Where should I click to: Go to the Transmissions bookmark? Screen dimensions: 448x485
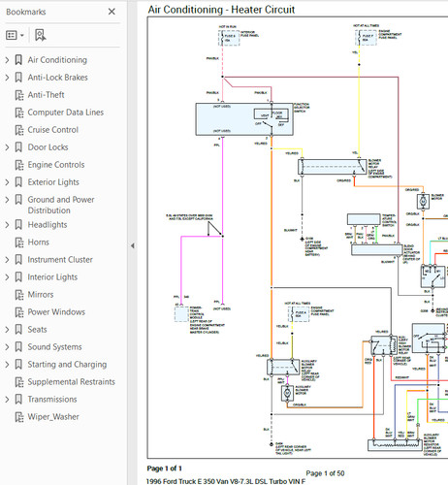(52, 400)
